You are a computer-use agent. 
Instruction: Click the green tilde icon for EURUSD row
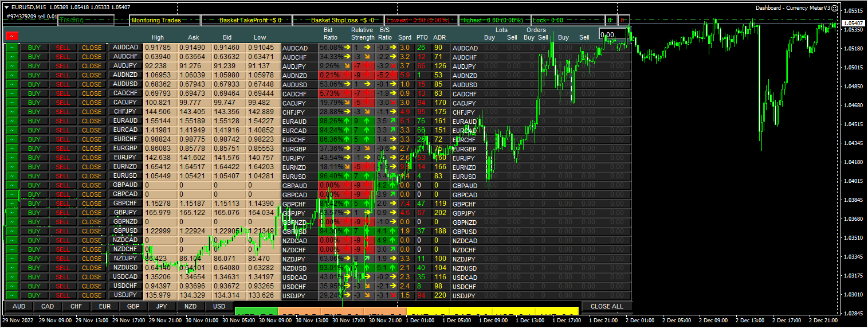pyautogui.click(x=11, y=176)
